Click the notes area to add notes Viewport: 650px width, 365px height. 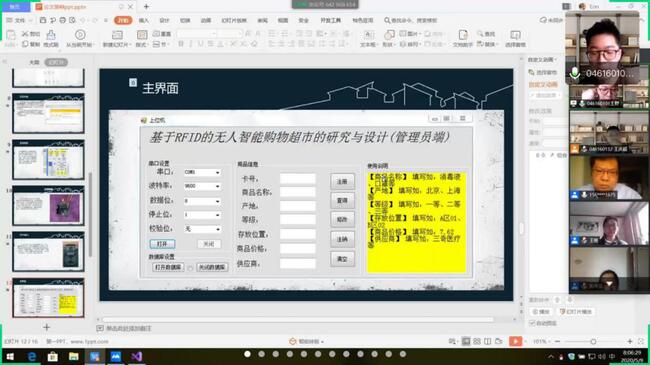coord(129,328)
